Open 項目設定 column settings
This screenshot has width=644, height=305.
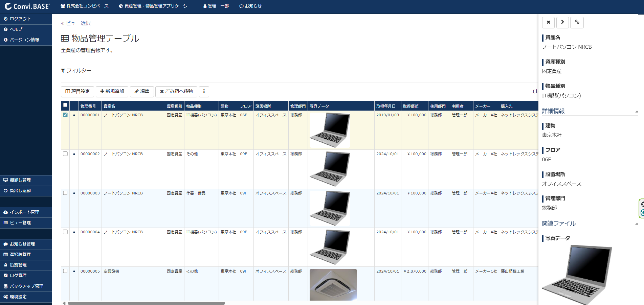[x=77, y=92]
